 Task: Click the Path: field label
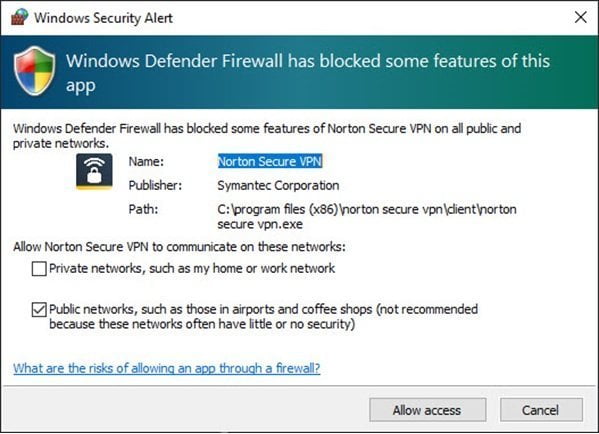tap(143, 209)
